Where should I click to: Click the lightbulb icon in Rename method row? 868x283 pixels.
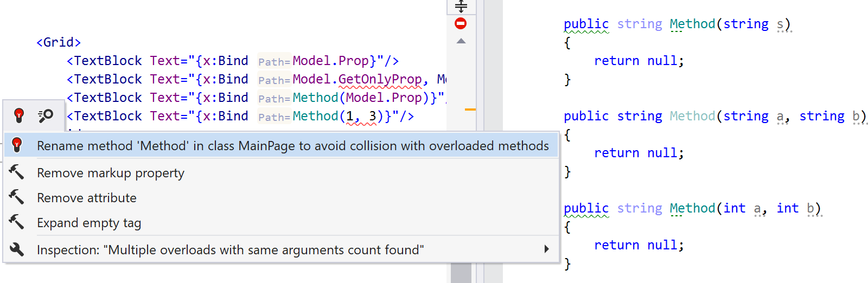(17, 145)
